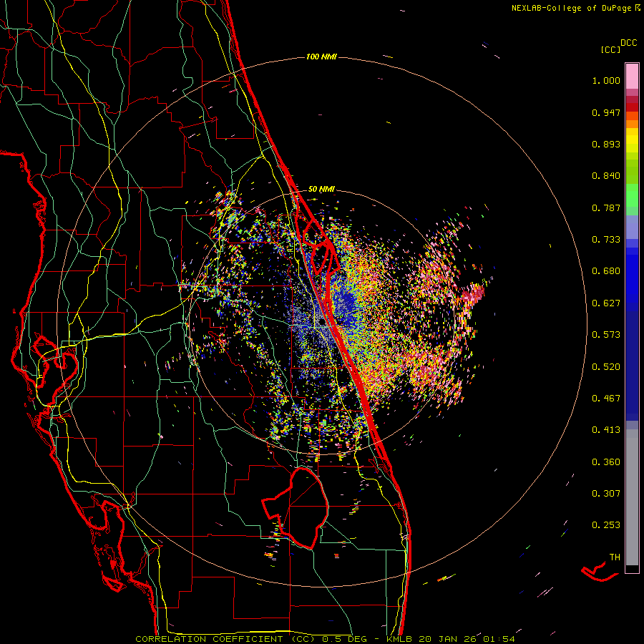The image size is (644, 644).
Task: Click the DCC product label above the legend
Action: click(628, 43)
